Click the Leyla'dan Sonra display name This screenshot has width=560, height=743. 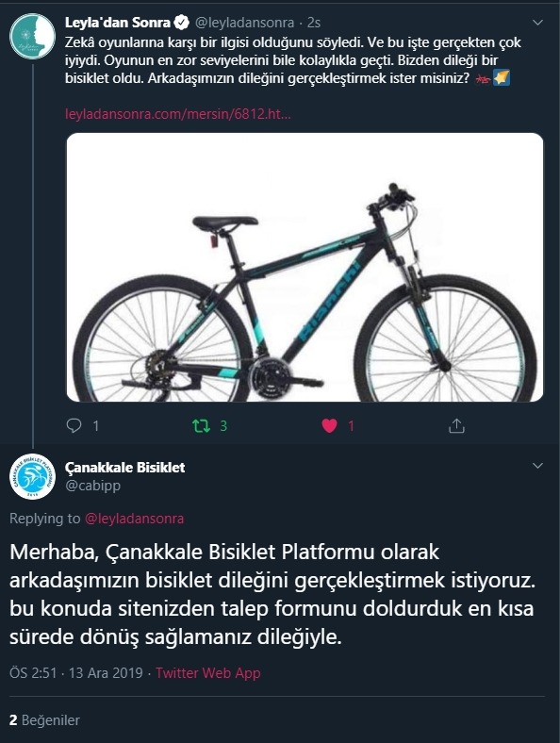(x=118, y=23)
